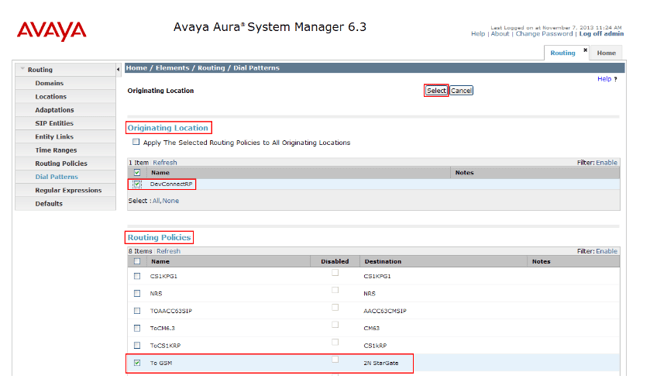Click the 2N StarGate destination cell
This screenshot has height=379, width=650.
pyautogui.click(x=381, y=363)
